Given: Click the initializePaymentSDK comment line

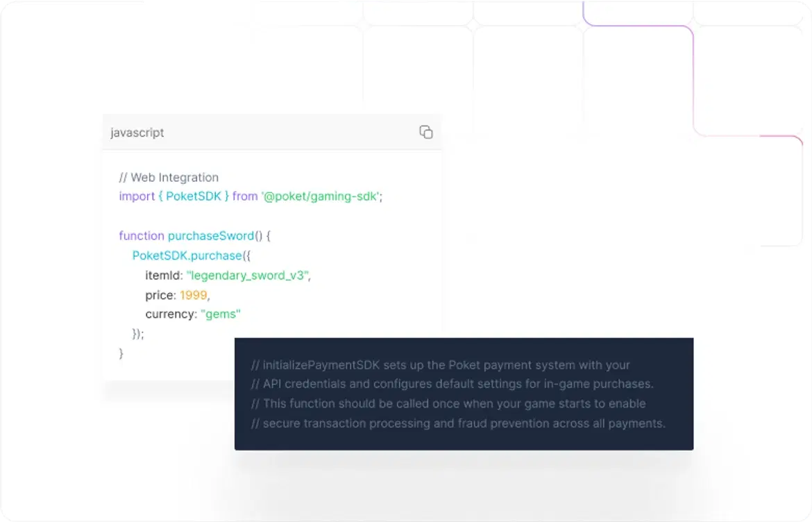Looking at the screenshot, I should [440, 364].
